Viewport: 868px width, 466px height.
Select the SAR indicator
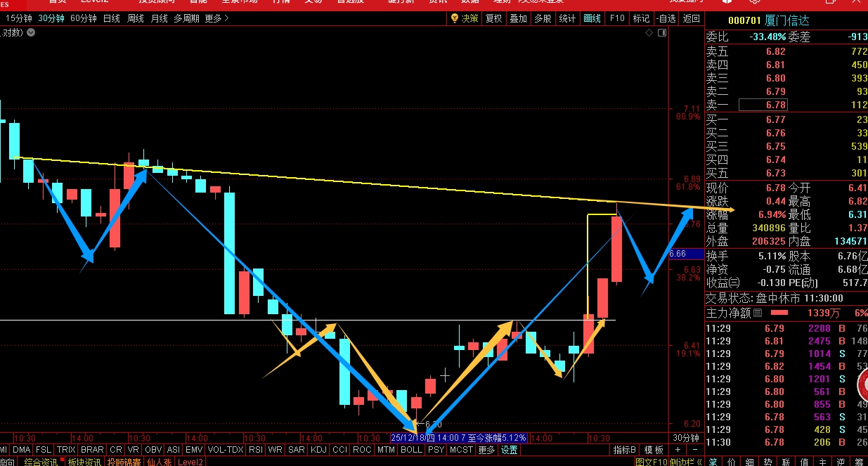(x=296, y=449)
